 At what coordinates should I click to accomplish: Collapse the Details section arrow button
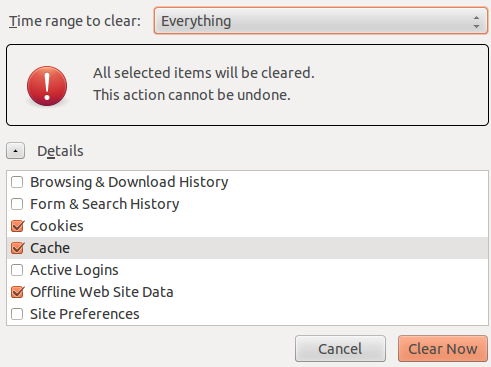[x=15, y=151]
